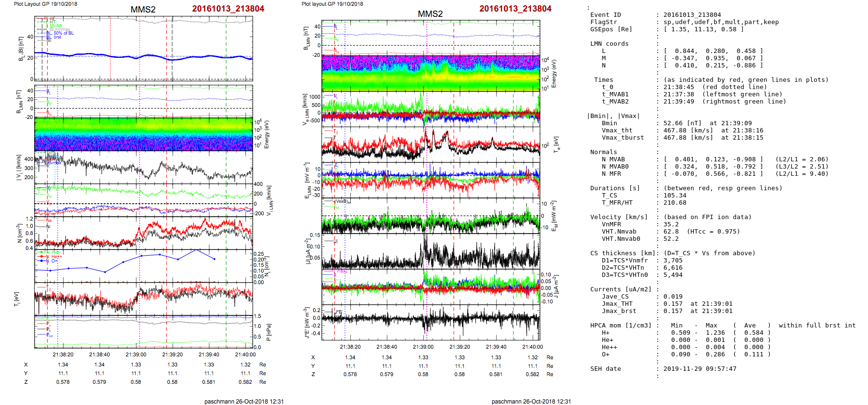Select the LMN coords heading
Screen dimensions: 868x405
tap(609, 44)
